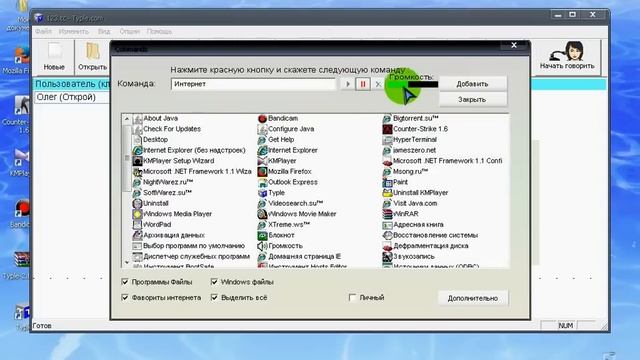Screen dimensions: 640x360
Task: Select the Архивация данных entry
Action: pos(169,235)
